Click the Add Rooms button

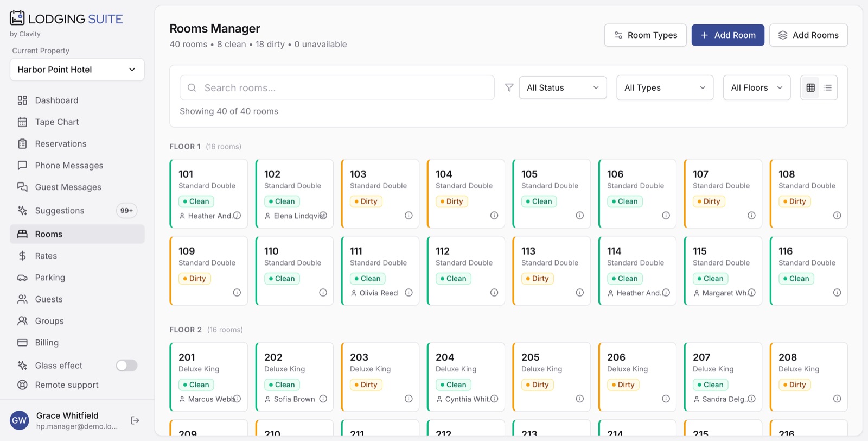(x=808, y=35)
